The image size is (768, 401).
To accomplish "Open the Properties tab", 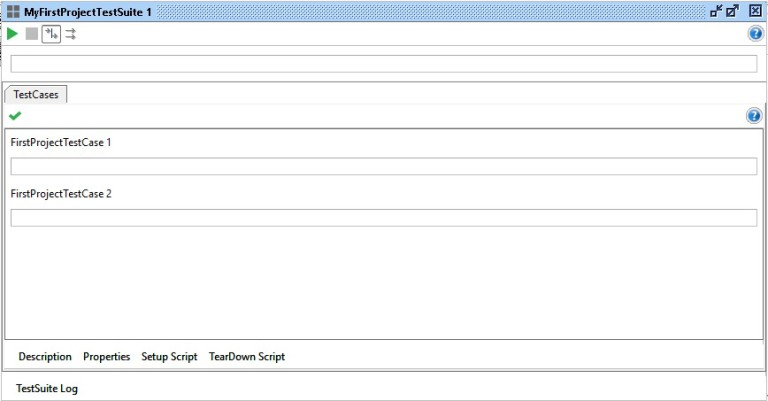I will tap(106, 356).
